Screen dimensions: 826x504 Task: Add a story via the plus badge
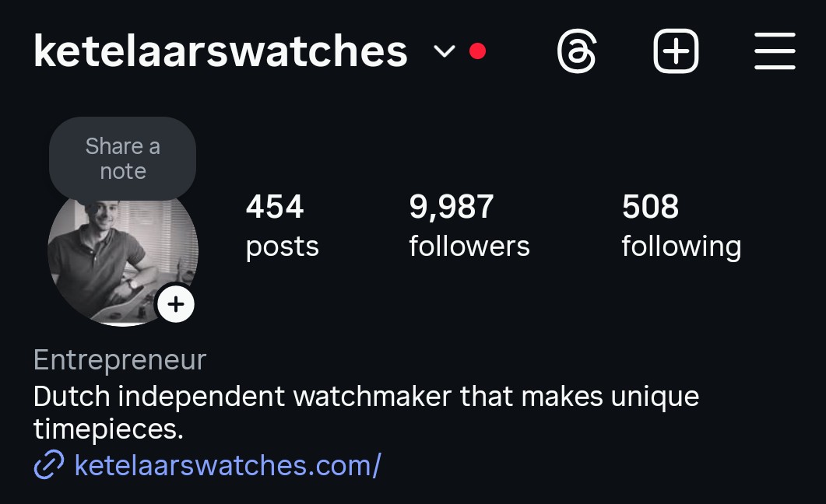pyautogui.click(x=176, y=304)
